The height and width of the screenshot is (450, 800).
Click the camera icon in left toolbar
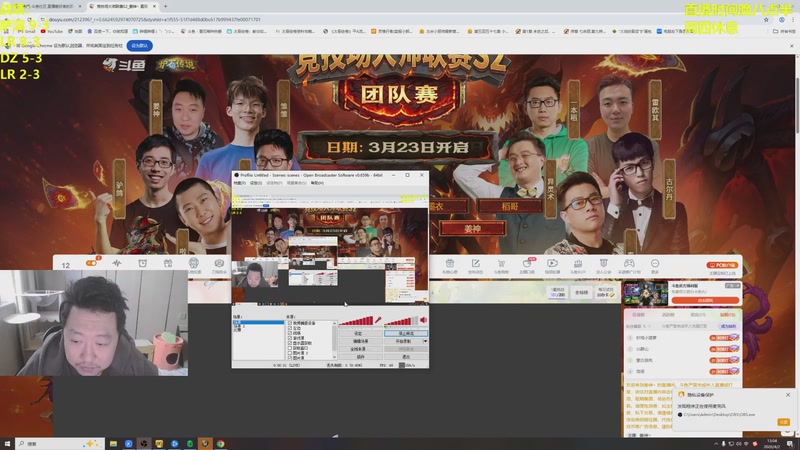(219, 263)
